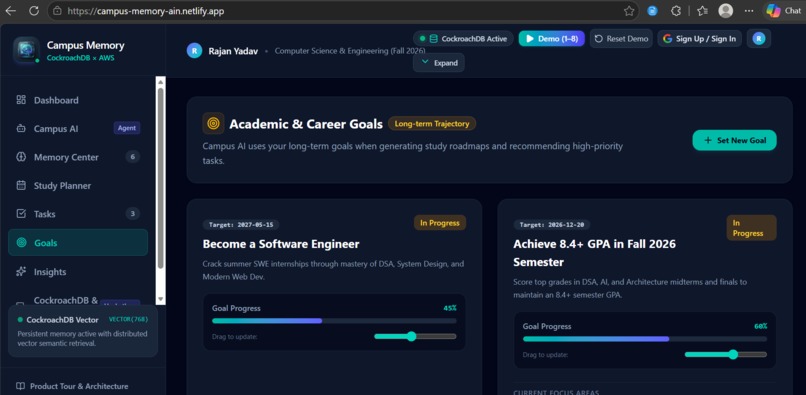
Task: Click the Study Planner calendar icon
Action: point(21,185)
